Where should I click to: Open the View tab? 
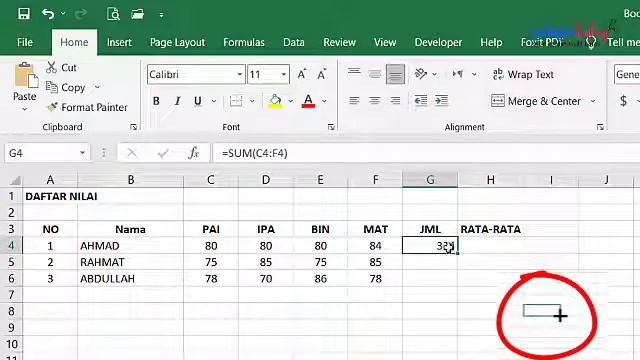[385, 42]
